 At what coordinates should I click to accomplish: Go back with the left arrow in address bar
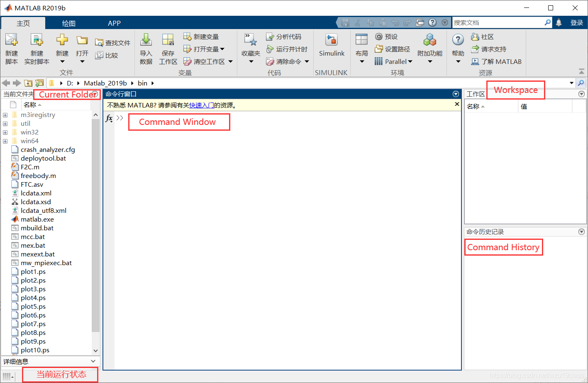(6, 83)
